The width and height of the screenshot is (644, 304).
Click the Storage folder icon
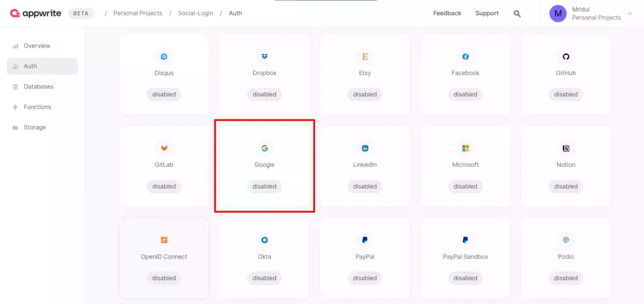click(x=15, y=128)
